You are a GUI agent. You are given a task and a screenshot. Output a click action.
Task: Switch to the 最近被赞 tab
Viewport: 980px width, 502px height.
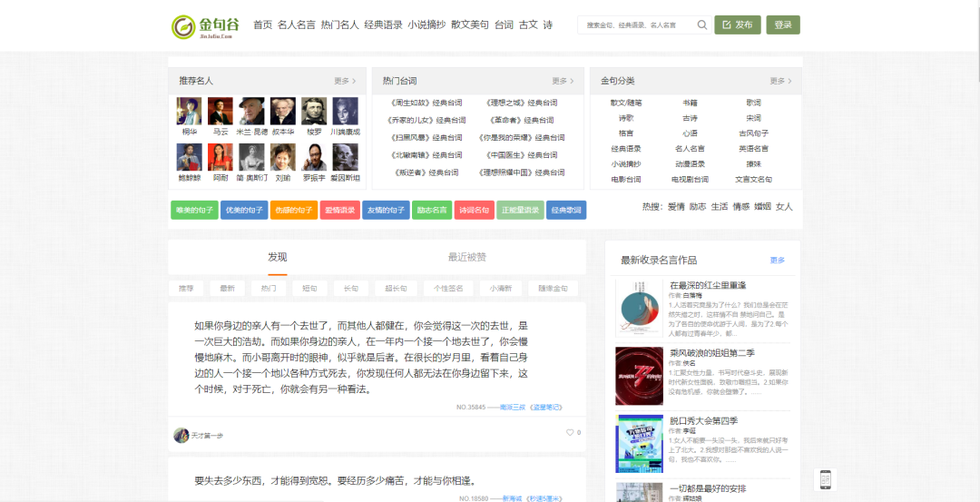pyautogui.click(x=467, y=257)
